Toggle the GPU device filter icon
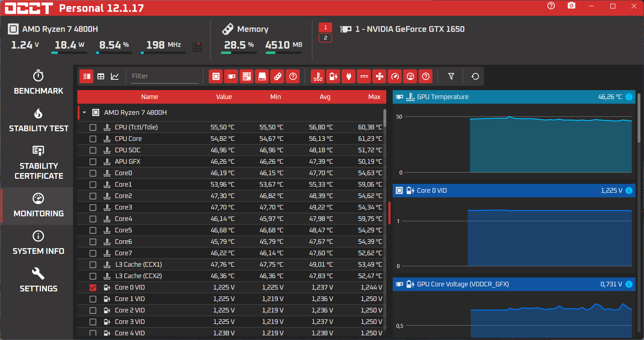The height and width of the screenshot is (340, 644). [231, 76]
